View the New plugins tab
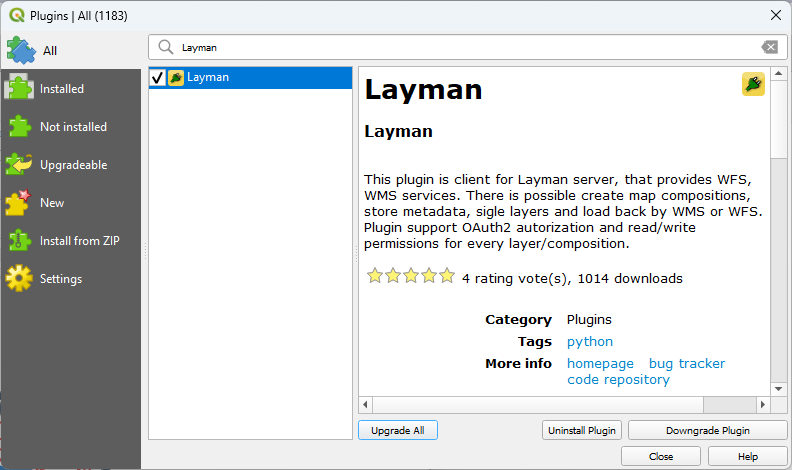Screen dimensions: 792x470 71,202
